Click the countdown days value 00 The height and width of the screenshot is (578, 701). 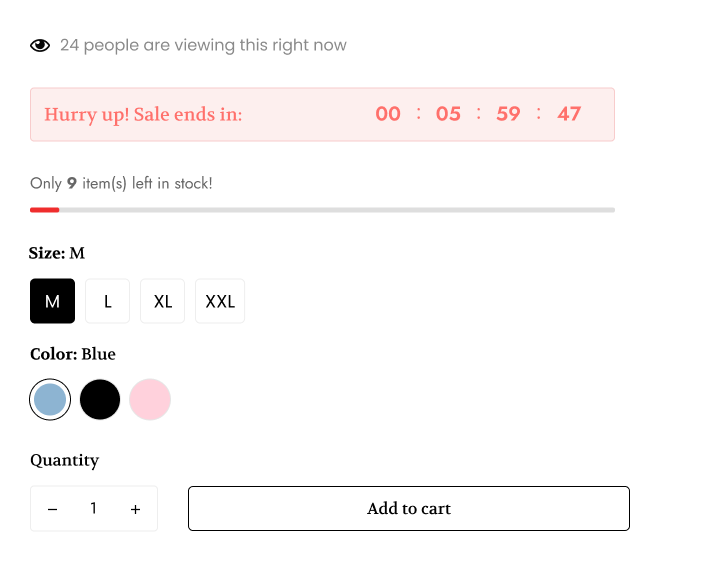point(388,114)
